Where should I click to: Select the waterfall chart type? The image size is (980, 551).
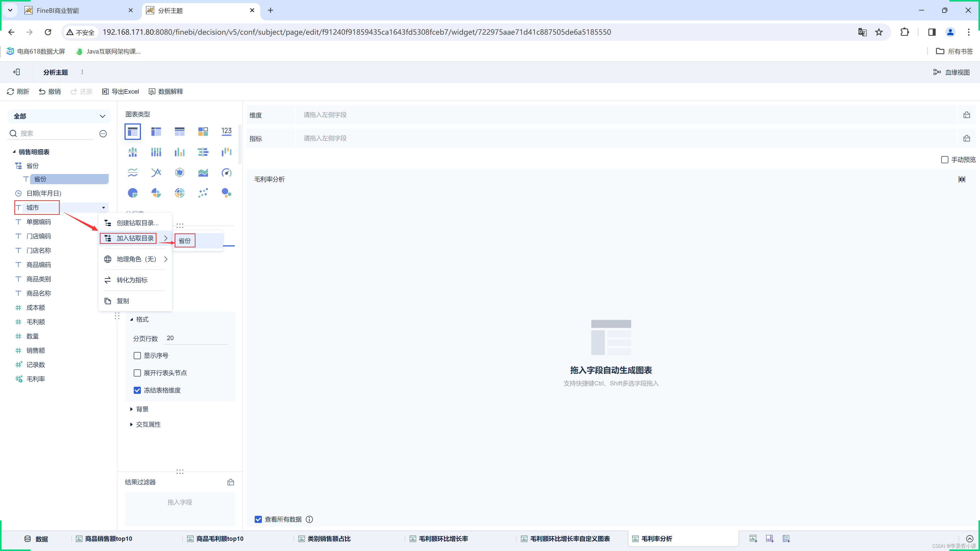[x=227, y=152]
